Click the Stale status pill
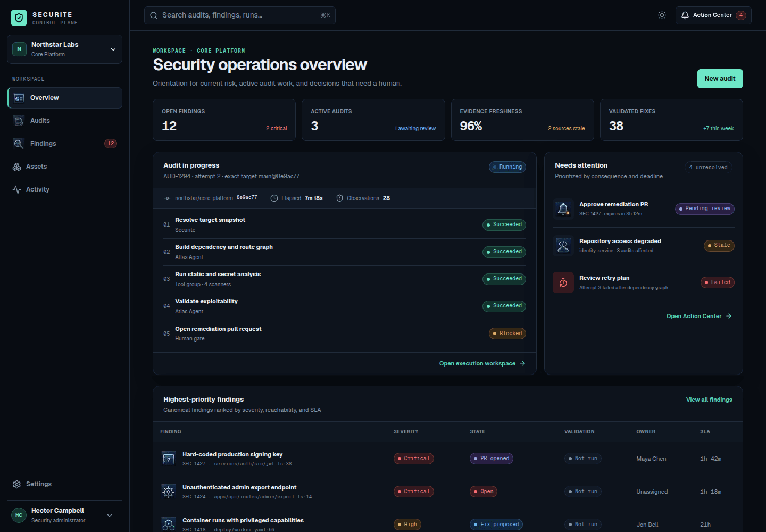Viewport: 766px width, 532px height. [x=719, y=245]
